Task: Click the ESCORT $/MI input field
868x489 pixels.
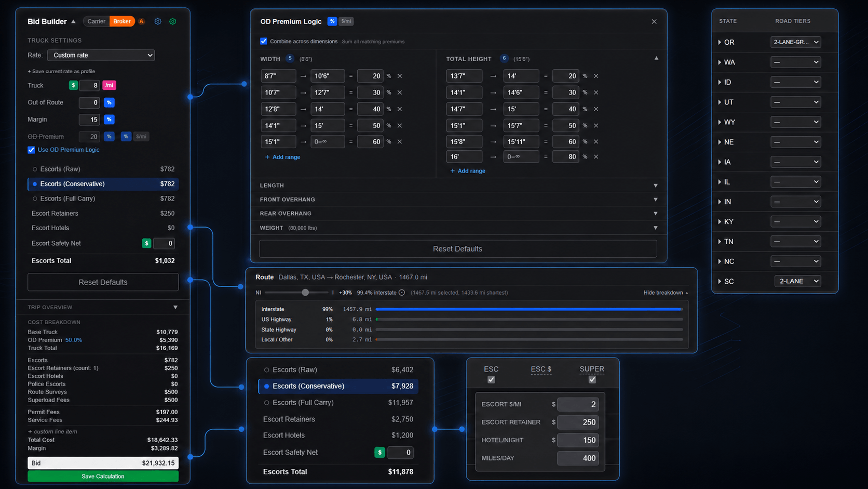Action: coord(578,404)
